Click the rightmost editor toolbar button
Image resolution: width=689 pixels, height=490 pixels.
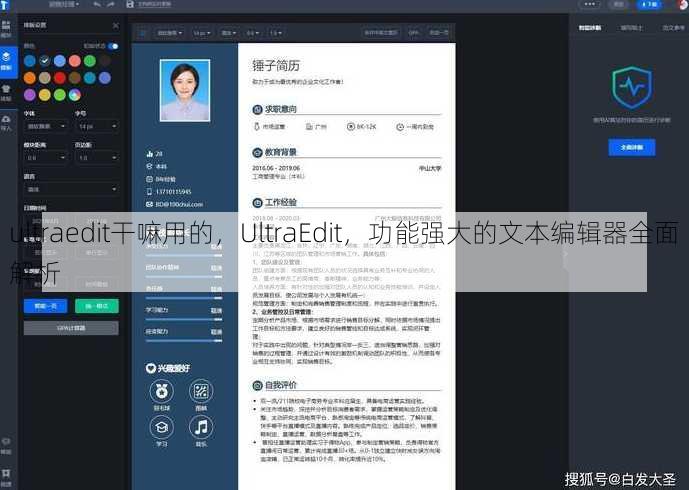pos(439,33)
